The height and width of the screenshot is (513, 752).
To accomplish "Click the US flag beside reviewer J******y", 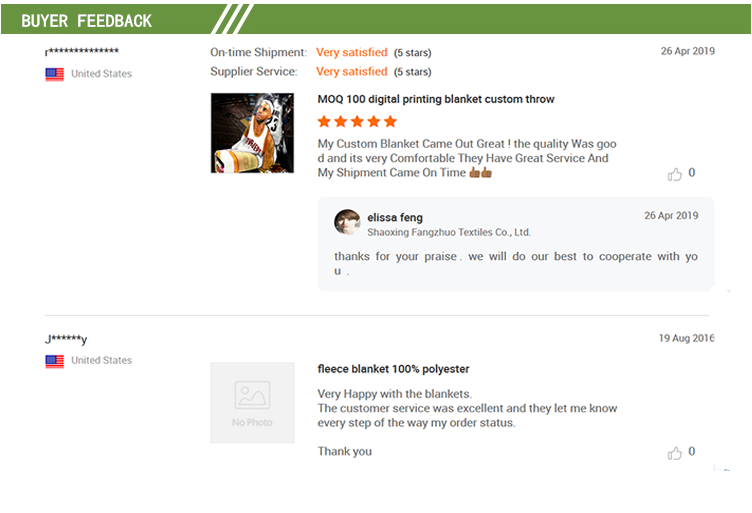I will click(55, 361).
